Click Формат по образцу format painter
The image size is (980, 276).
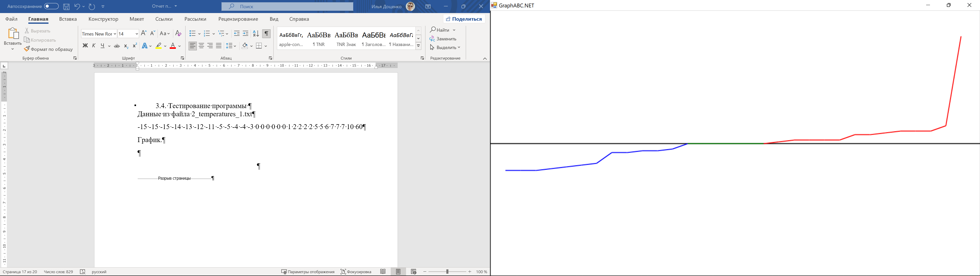coord(49,49)
